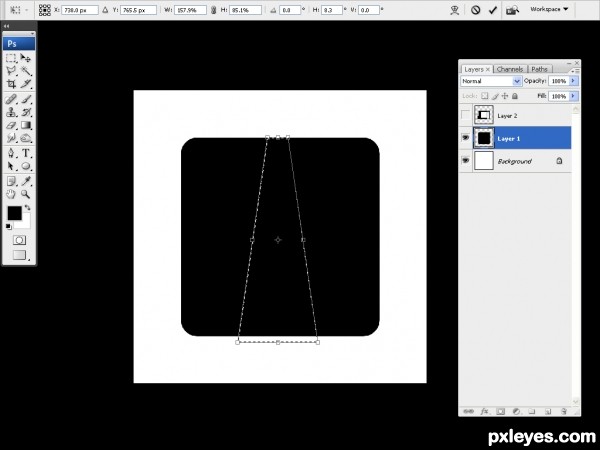Select the Layers tab
Screen dimensions: 600x450
pos(474,69)
